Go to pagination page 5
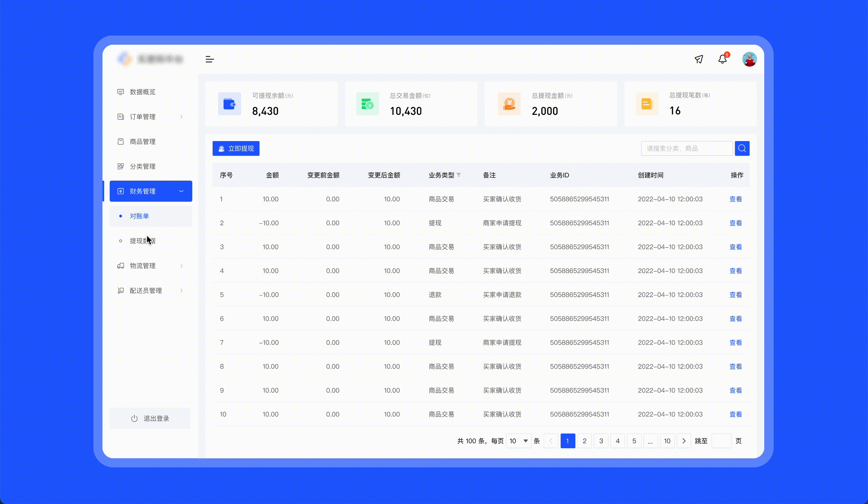The height and width of the screenshot is (504, 868). pyautogui.click(x=634, y=441)
